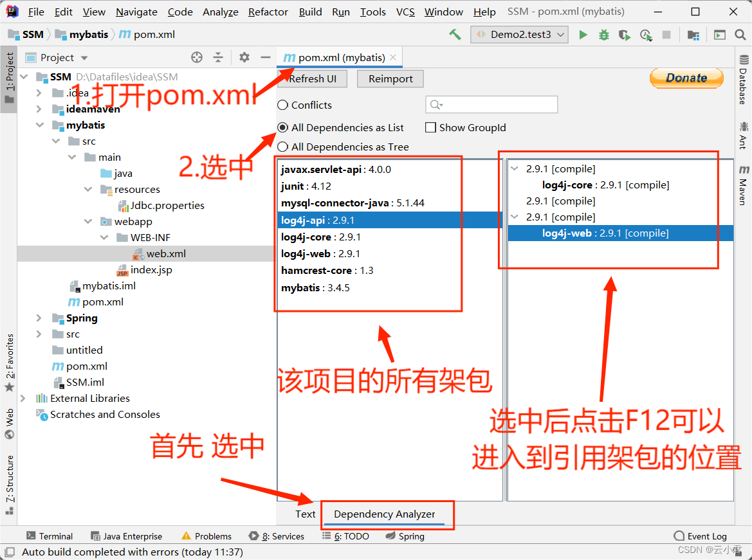Expand the .idea folder
This screenshot has height=560, width=752.
39,93
